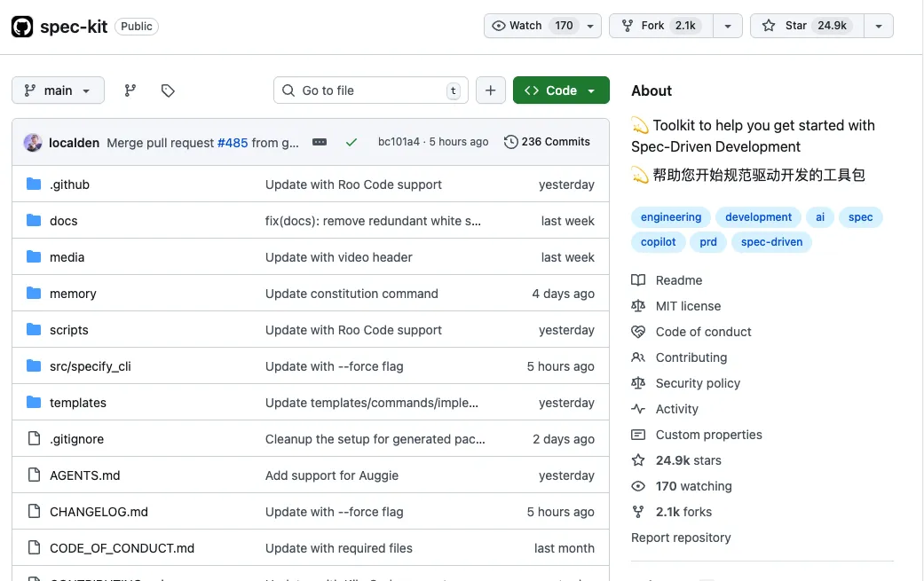Open the .github folder
The image size is (924, 581).
[x=69, y=185]
